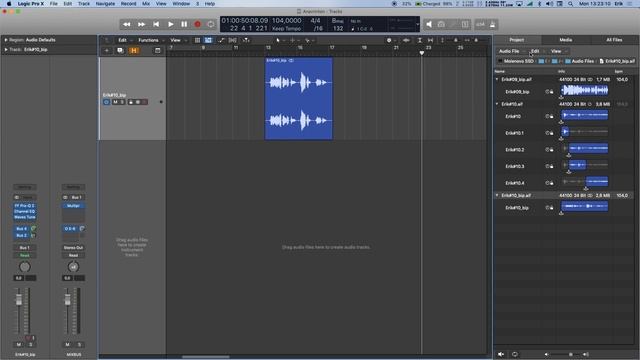Image resolution: width=640 pixels, height=360 pixels.
Task: Click the Fast Forward transport button
Action: pyautogui.click(x=141, y=24)
